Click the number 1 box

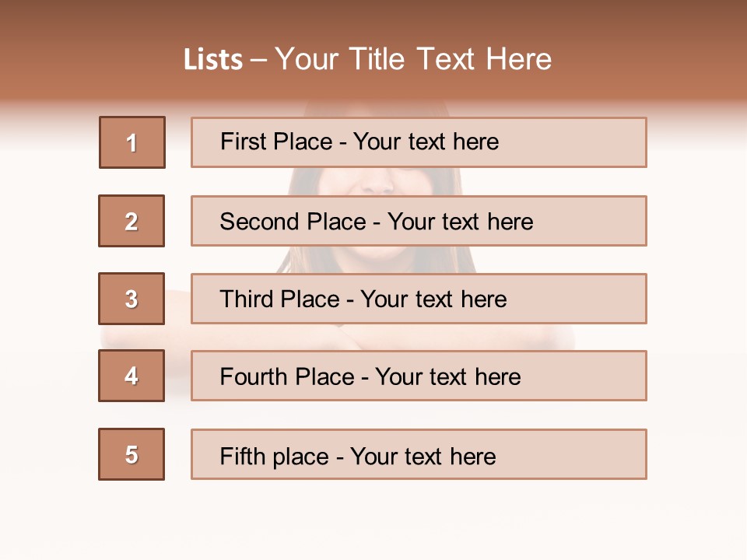(132, 142)
